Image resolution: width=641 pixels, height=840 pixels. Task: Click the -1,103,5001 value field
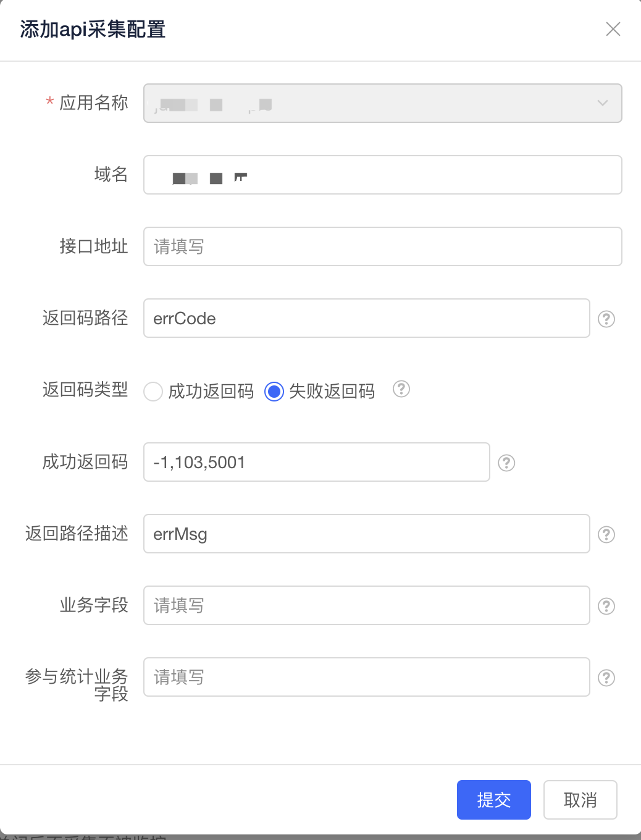[x=316, y=462]
